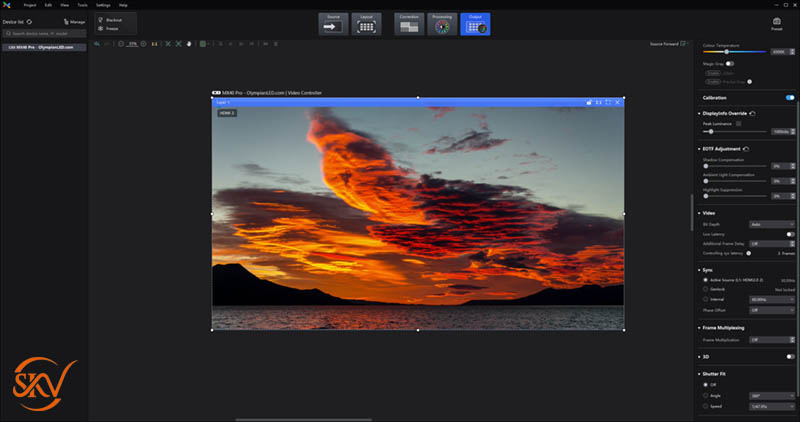The image size is (800, 422).
Task: Refresh the Device list
Action: point(30,20)
